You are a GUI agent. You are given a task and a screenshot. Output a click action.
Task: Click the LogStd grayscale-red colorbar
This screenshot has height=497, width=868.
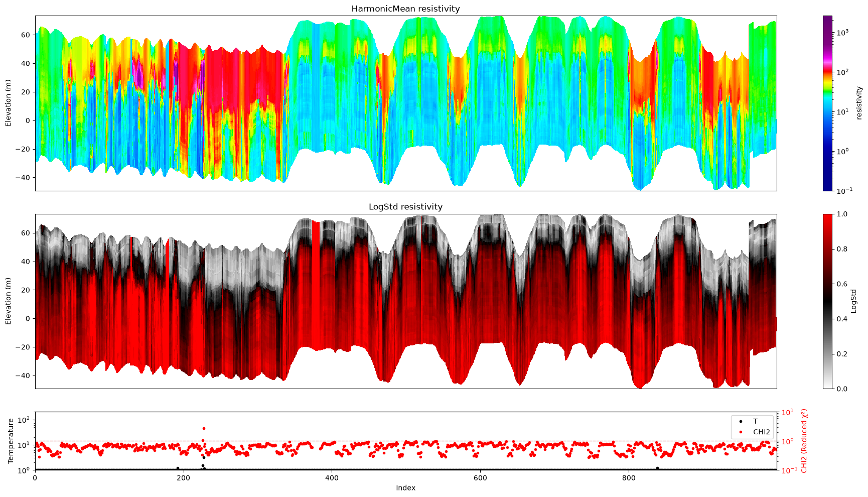[x=827, y=301]
